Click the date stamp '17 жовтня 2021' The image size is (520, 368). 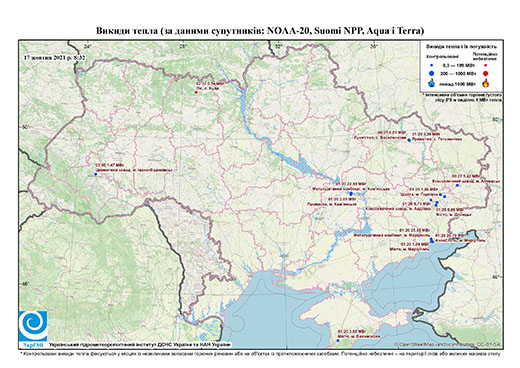(x=54, y=57)
